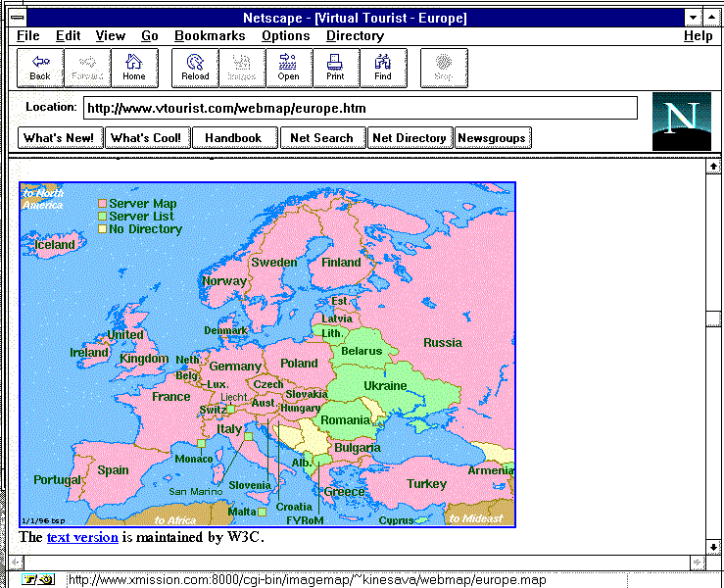Go to the Home page button
This screenshot has height=588, width=724.
coord(134,68)
